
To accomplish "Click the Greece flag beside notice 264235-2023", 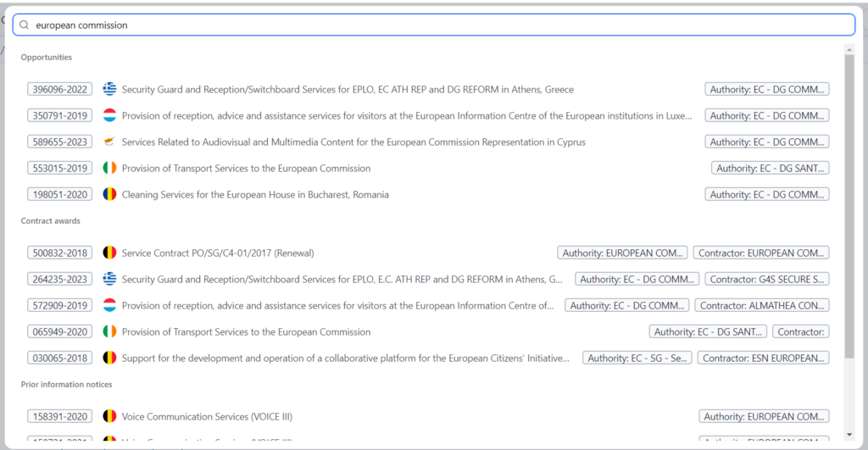I will coord(109,279).
